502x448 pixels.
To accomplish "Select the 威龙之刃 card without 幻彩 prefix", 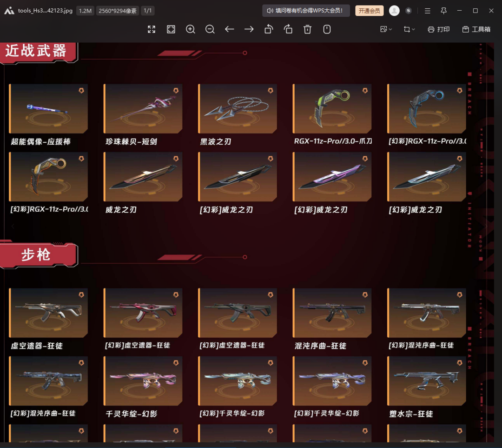I will coord(143,177).
